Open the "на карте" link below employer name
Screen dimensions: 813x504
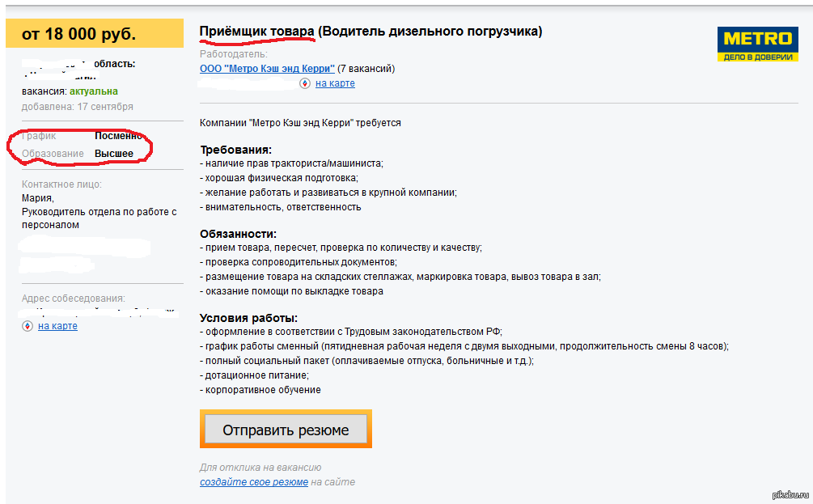coord(335,83)
